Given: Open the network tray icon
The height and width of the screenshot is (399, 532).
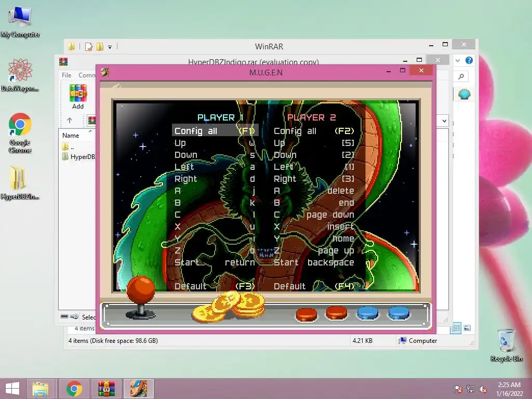Looking at the screenshot, I should 471,389.
